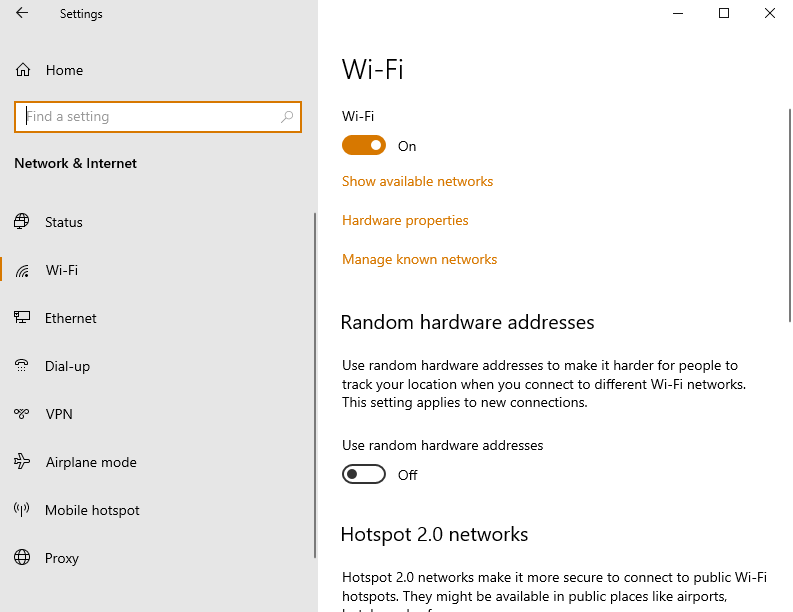Click the Mobile hotspot icon
This screenshot has width=793, height=612.
(x=22, y=510)
